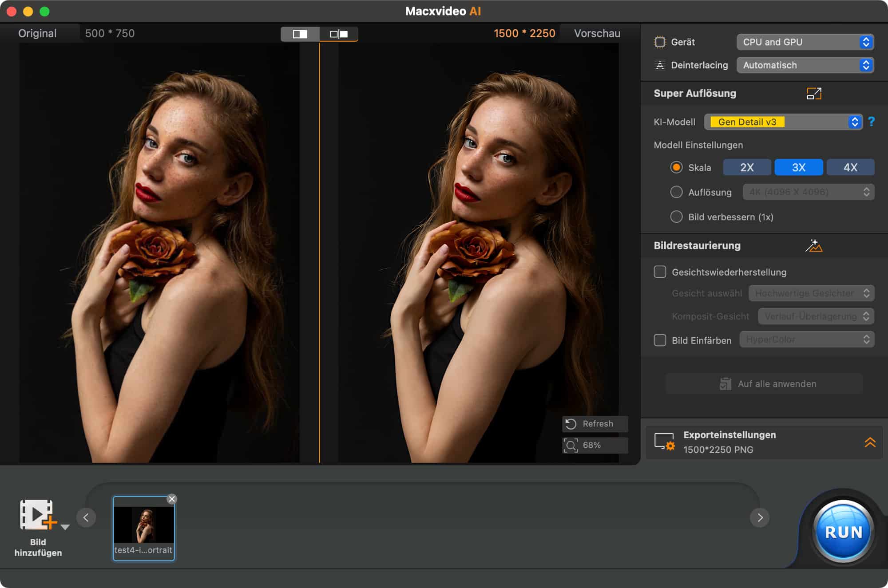Tick the Bild Einfärben checkbox
The width and height of the screenshot is (888, 588).
tap(660, 340)
